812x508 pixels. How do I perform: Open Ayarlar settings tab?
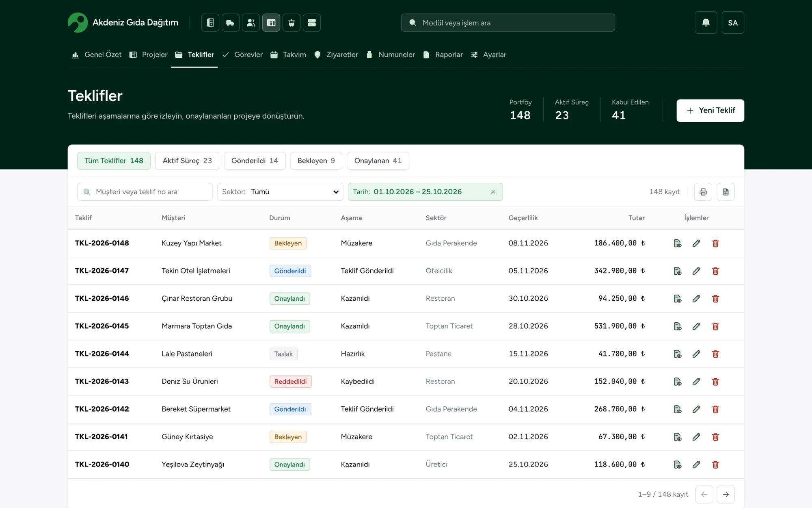click(x=488, y=54)
